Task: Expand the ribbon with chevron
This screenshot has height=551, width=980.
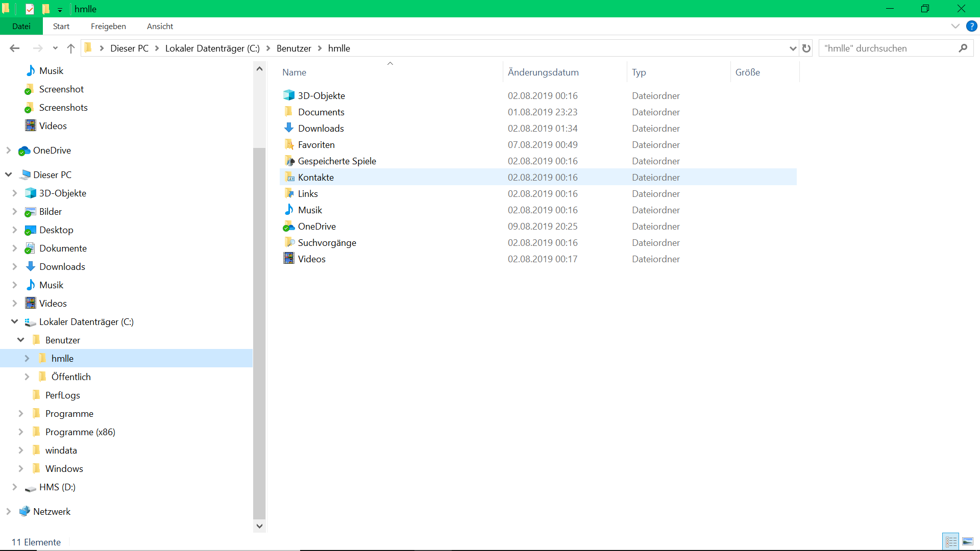Action: 955,26
